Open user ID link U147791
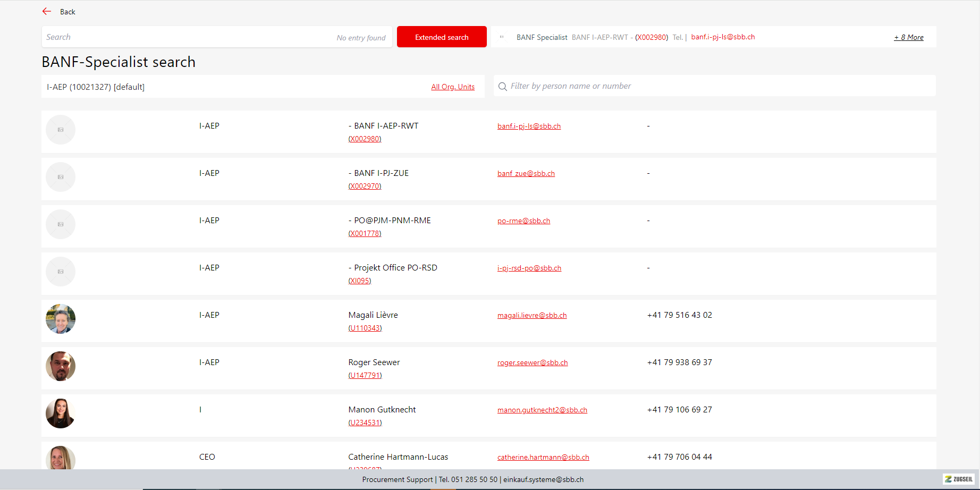 (x=365, y=375)
